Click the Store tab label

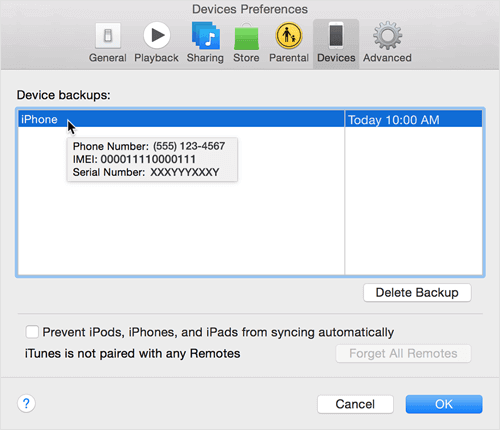click(x=246, y=58)
